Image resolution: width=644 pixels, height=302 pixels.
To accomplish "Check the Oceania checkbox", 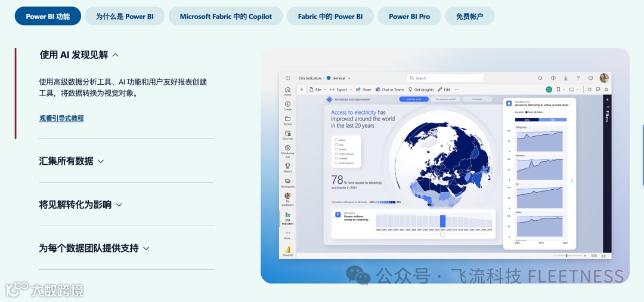I will point(337,159).
